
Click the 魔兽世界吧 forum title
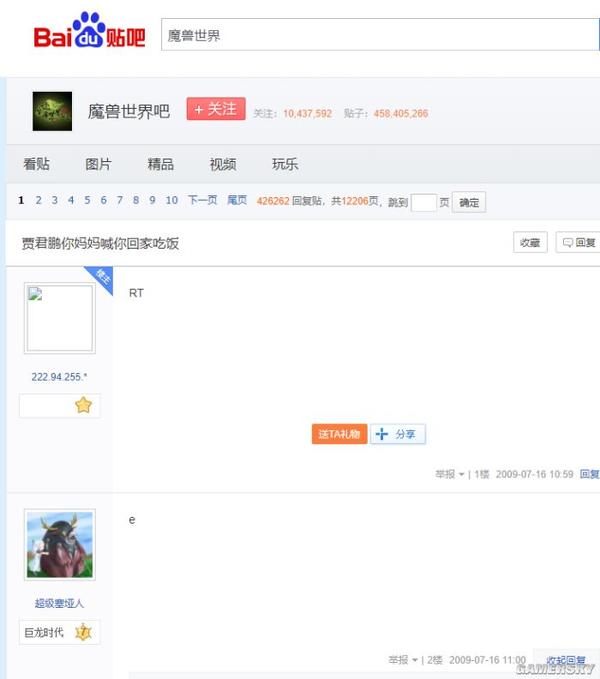point(129,112)
